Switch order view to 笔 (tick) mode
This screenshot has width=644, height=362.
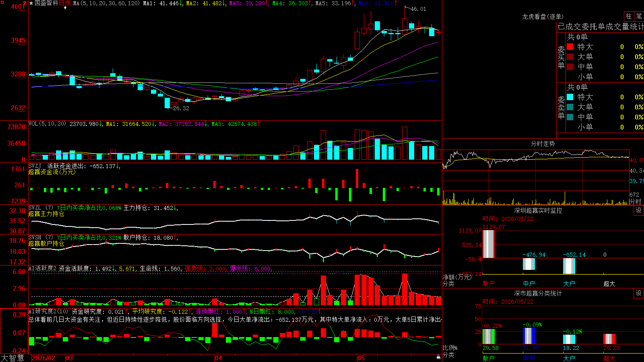click(x=639, y=16)
